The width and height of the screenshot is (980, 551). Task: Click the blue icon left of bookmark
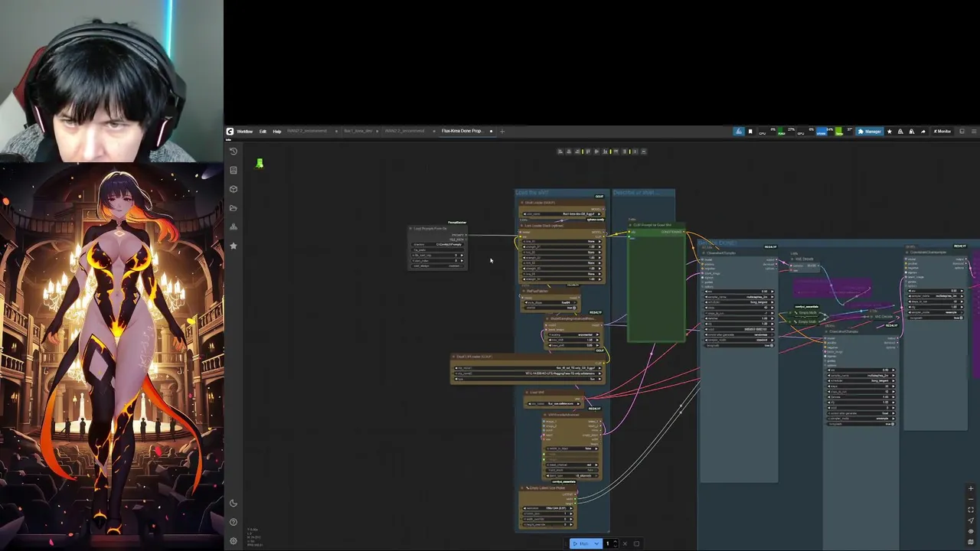coord(739,132)
